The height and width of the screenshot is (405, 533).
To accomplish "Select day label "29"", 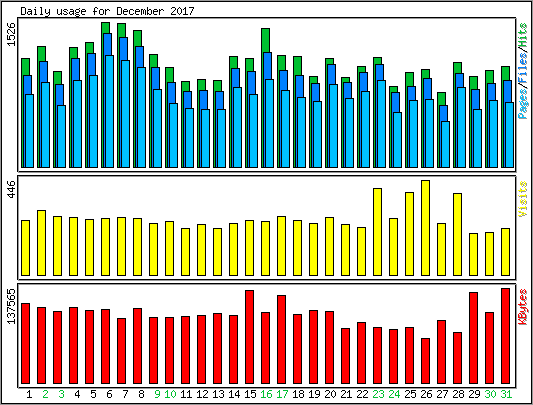I will point(474,394).
